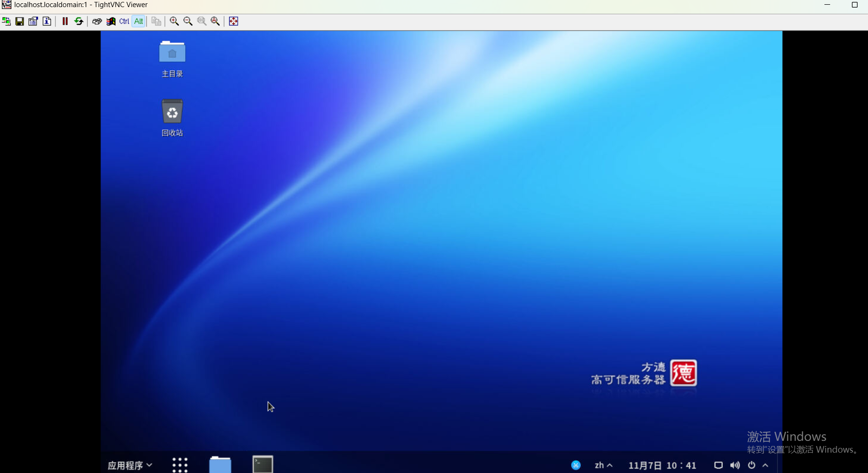Open the calendar from the clock
This screenshot has width=868, height=473.
(662, 465)
